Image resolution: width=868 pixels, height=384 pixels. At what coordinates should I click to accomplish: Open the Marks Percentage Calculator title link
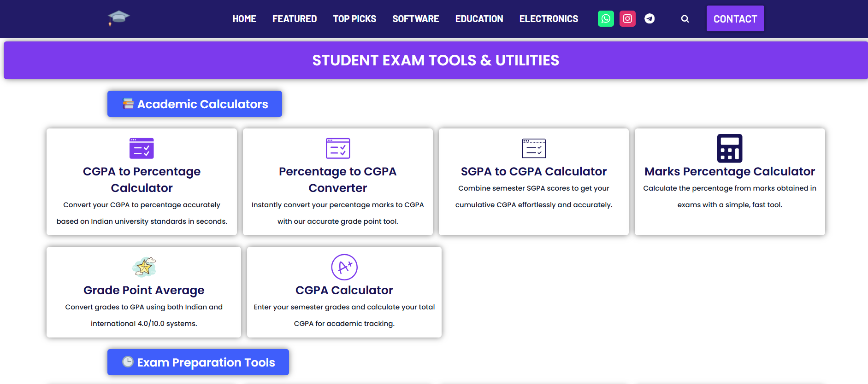pyautogui.click(x=730, y=172)
